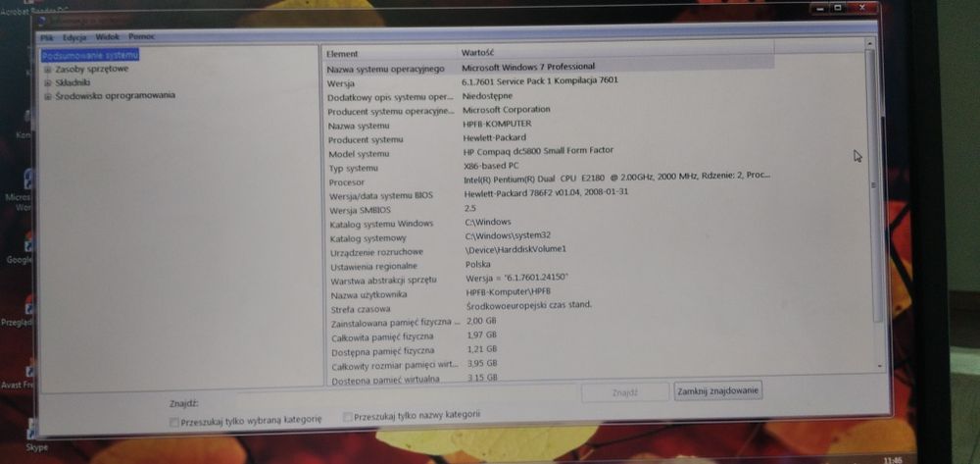Select the Wersja/data systemu BIOS row
Viewport: 980px width, 464px height.
point(550,196)
